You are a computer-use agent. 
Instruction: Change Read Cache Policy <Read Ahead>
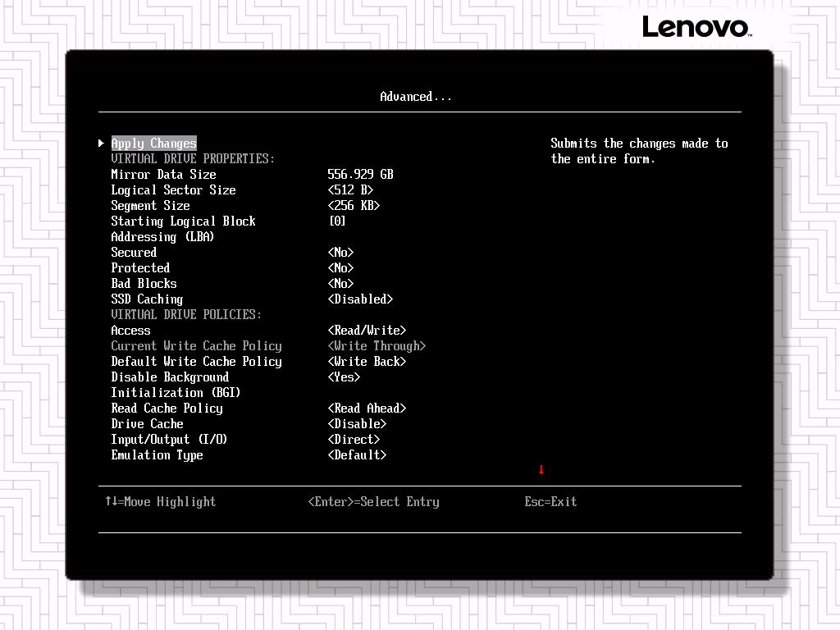tap(367, 409)
